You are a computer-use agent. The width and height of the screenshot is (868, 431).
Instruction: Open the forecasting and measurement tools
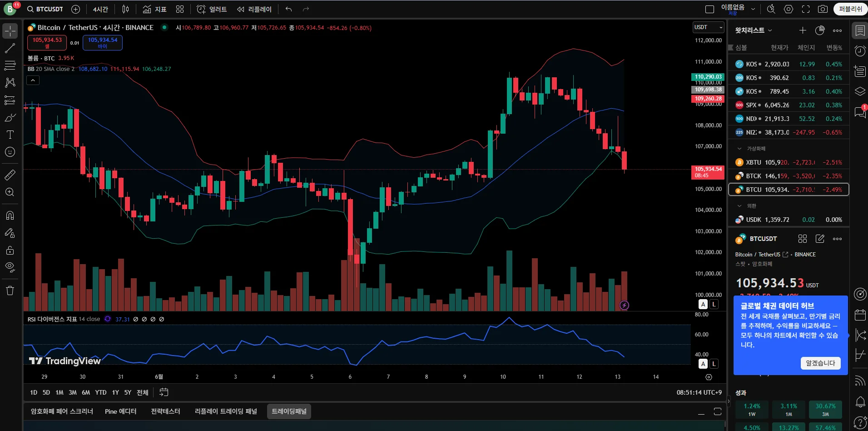pyautogui.click(x=10, y=100)
